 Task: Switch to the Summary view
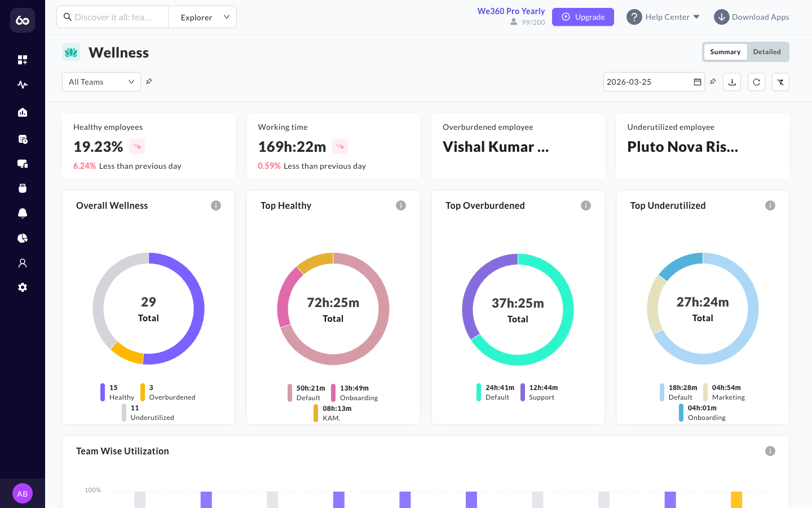(725, 52)
